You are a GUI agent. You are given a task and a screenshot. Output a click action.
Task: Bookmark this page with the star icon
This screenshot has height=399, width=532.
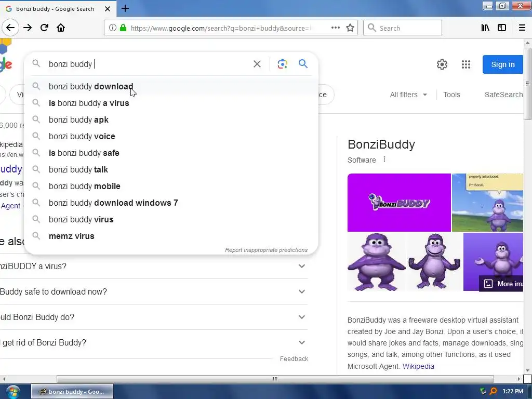[350, 28]
